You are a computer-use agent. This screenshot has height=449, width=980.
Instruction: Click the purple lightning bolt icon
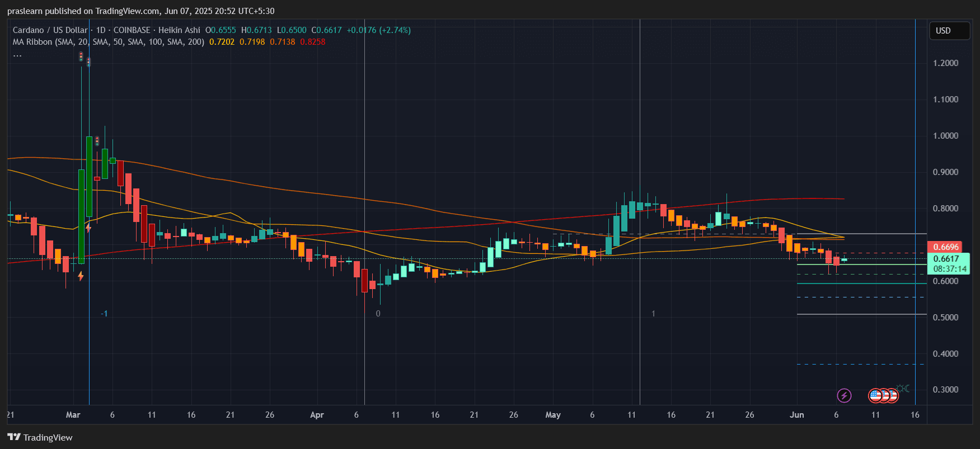click(844, 396)
